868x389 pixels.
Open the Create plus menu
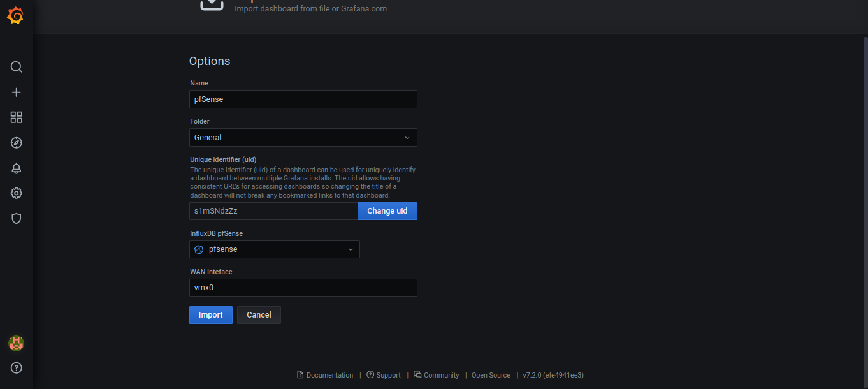tap(17, 92)
